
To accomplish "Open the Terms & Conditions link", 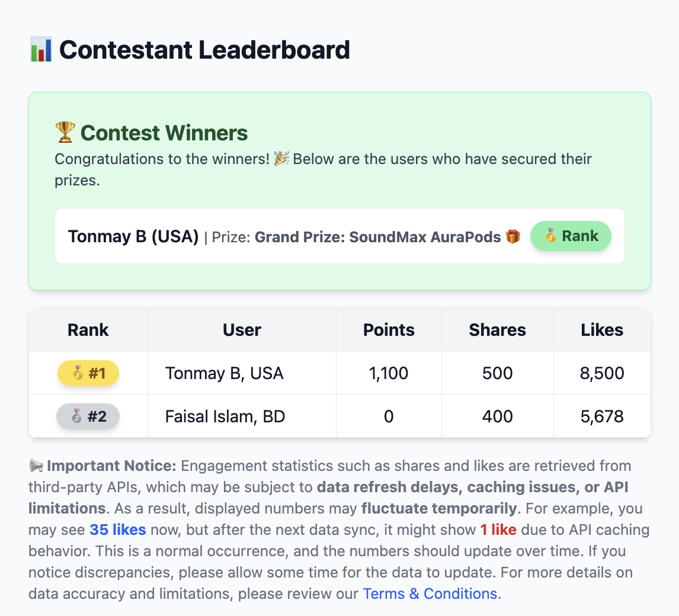I will coord(430,593).
